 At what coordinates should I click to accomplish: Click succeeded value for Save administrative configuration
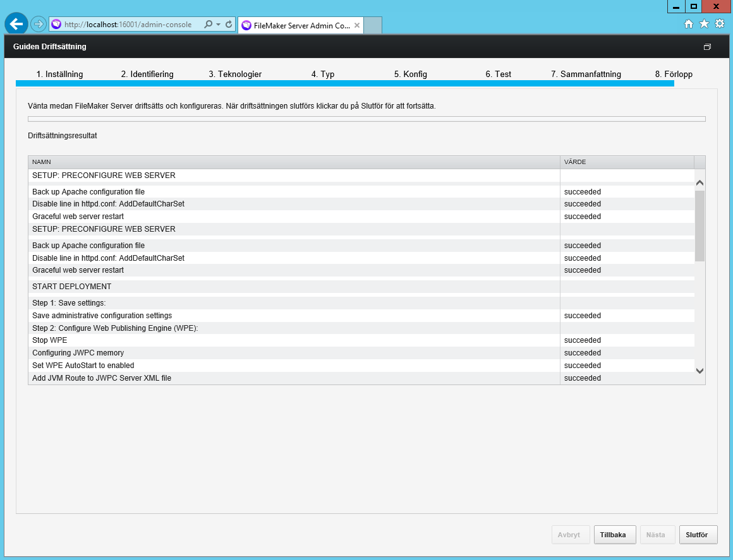click(x=583, y=315)
